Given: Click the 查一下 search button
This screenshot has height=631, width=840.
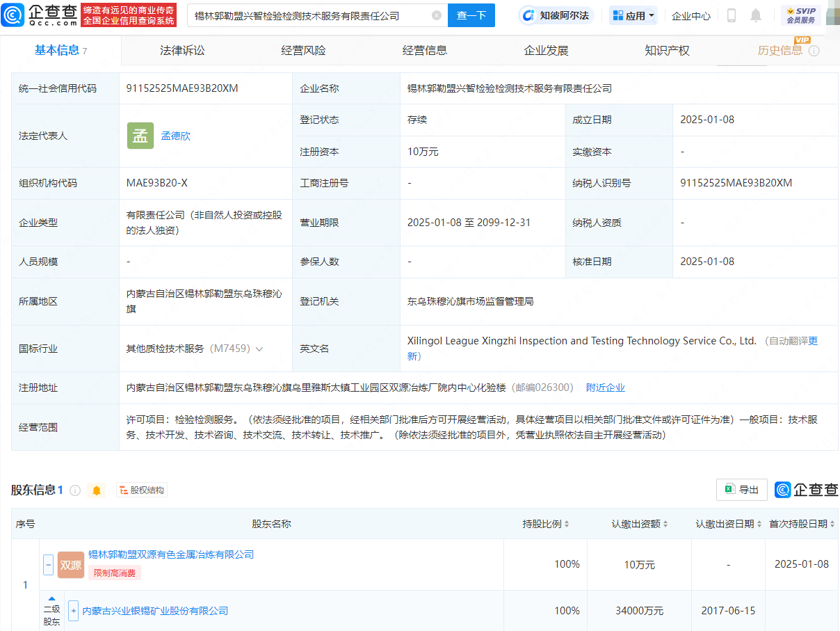Looking at the screenshot, I should pos(471,15).
